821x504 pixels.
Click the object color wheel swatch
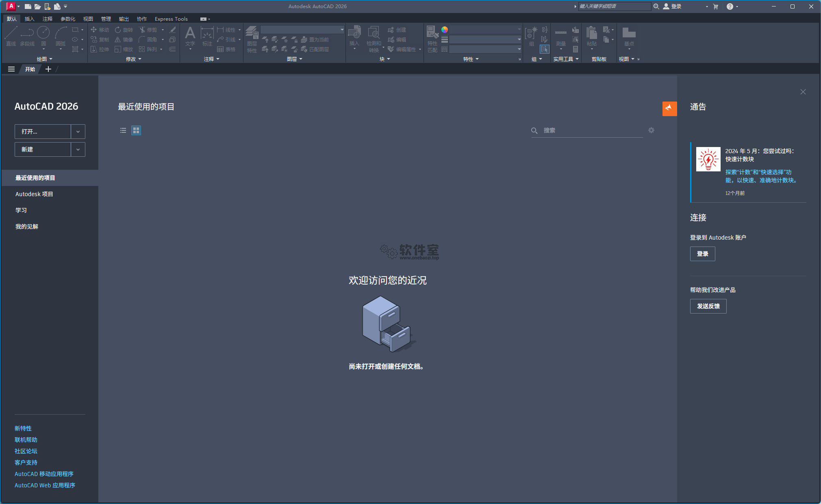445,30
